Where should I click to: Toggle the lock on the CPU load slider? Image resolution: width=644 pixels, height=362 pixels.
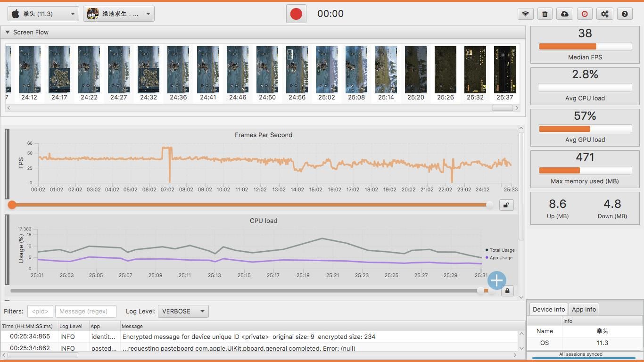(x=507, y=291)
